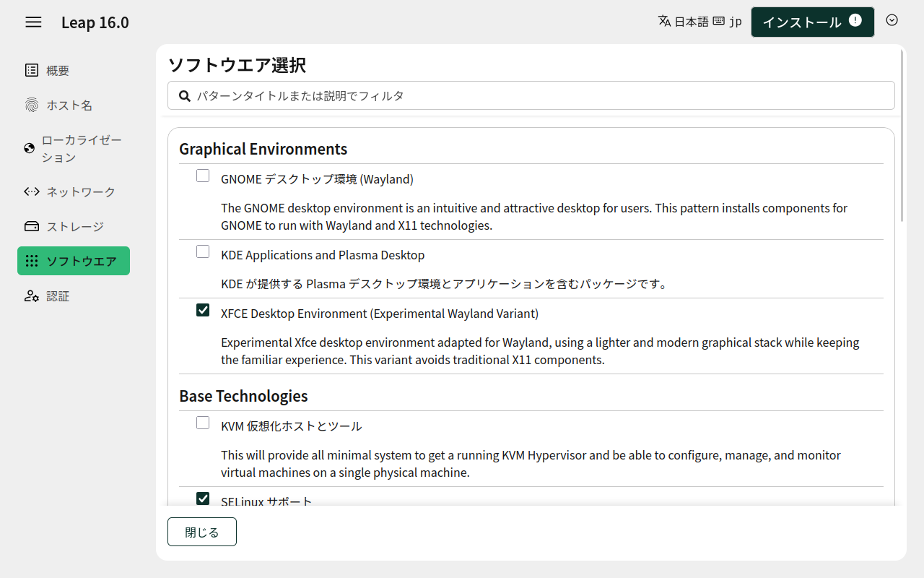Click the user gear icon for 認証
The image size is (924, 578).
tap(32, 296)
